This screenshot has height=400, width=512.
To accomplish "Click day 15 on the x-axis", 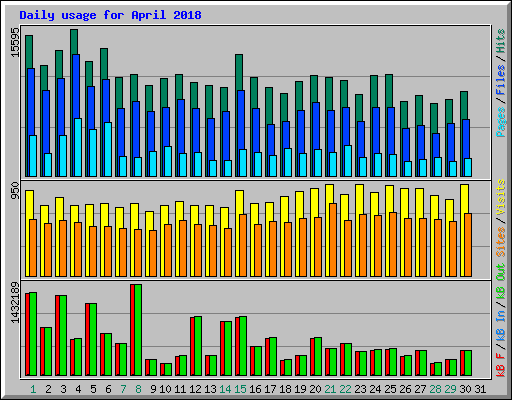I will pos(240,389).
